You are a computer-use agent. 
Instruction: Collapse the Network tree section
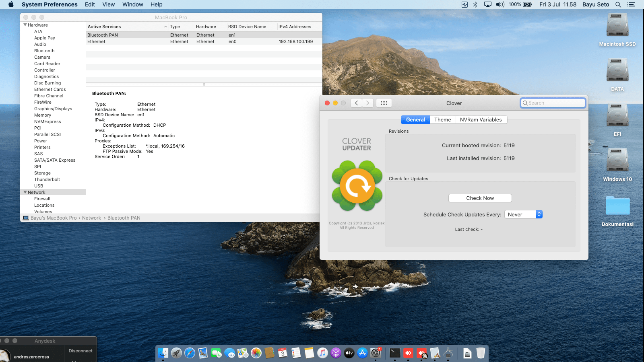pos(25,192)
